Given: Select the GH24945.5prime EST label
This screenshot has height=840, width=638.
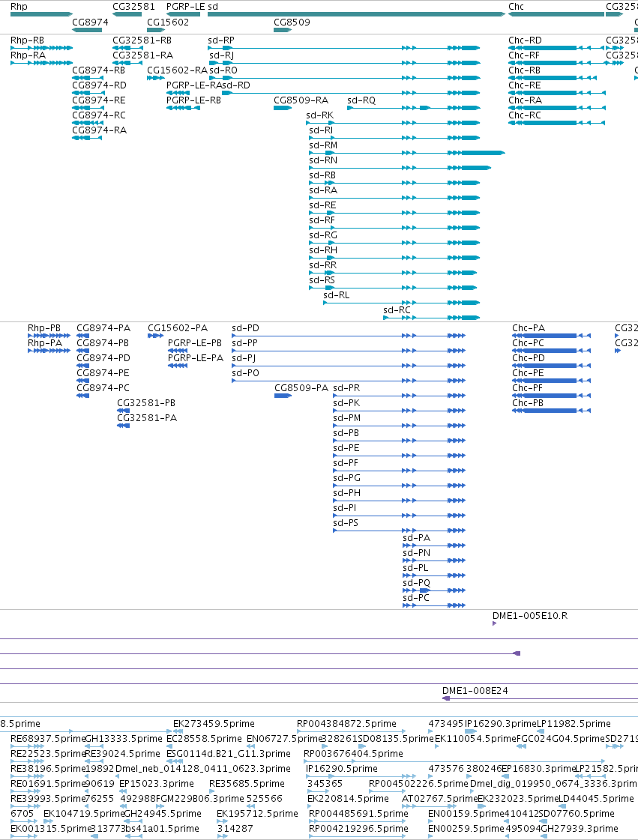Looking at the screenshot, I should coord(163,814).
